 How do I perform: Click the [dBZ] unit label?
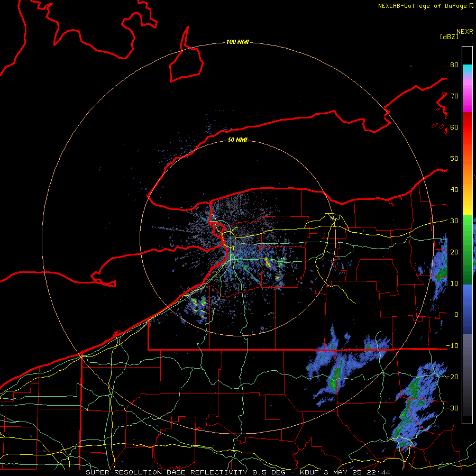[449, 37]
